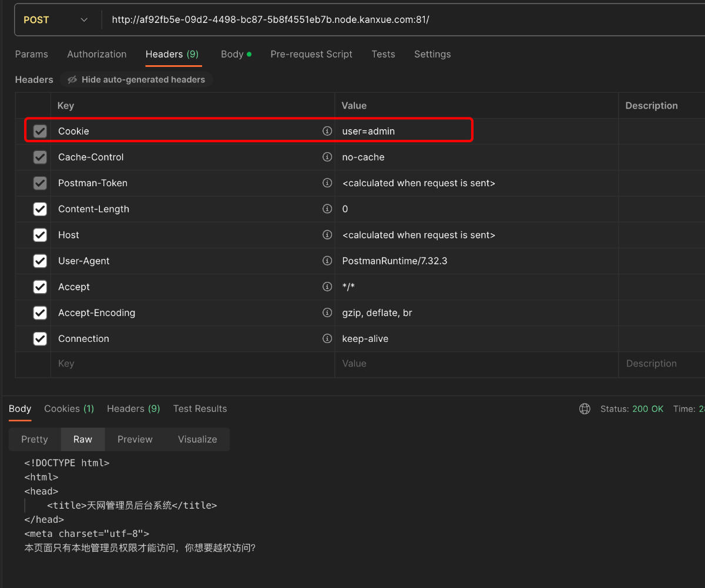
Task: Select the Preview response view
Action: pyautogui.click(x=135, y=439)
